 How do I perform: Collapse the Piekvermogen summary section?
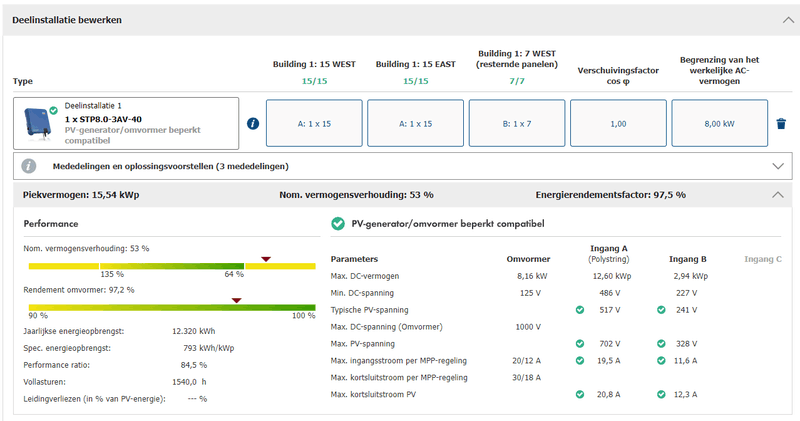[x=779, y=194]
